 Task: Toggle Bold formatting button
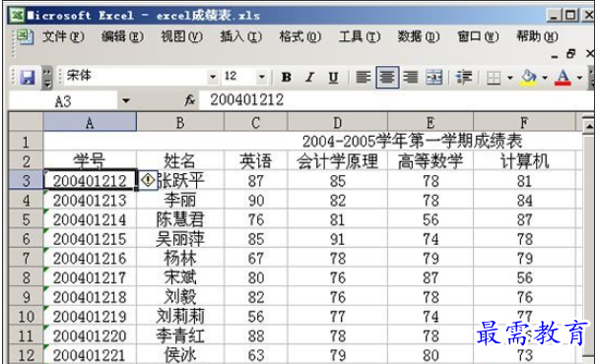[287, 78]
